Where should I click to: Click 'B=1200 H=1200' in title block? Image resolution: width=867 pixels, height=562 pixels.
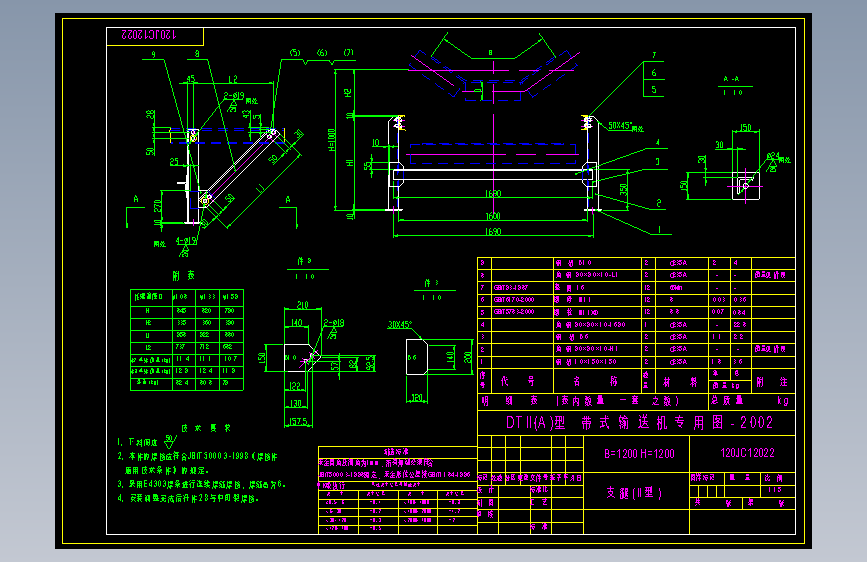[x=639, y=454]
